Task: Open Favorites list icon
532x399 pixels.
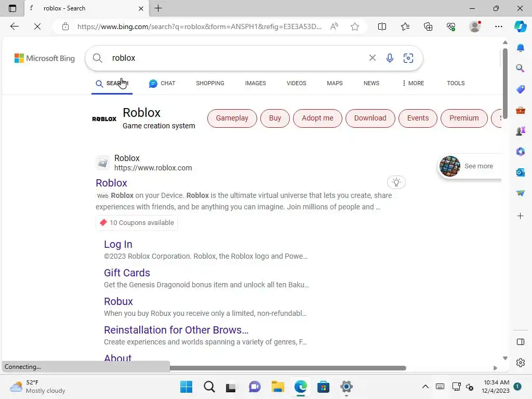Action: 405,26
